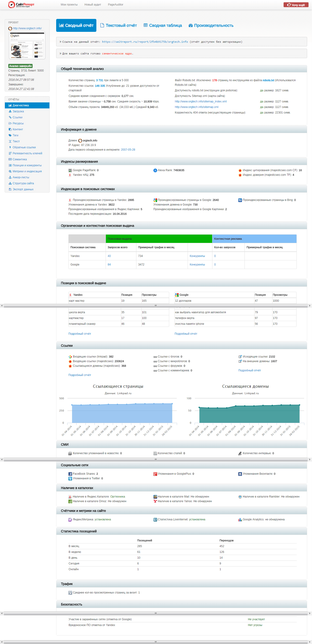Switch to Сводная таблица tab

pyautogui.click(x=163, y=25)
